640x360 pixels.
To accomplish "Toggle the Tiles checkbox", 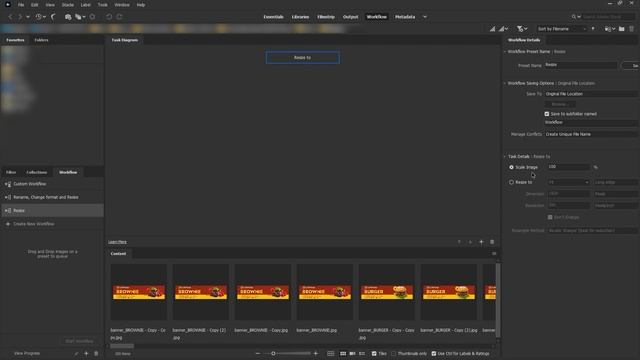I will coord(374,353).
